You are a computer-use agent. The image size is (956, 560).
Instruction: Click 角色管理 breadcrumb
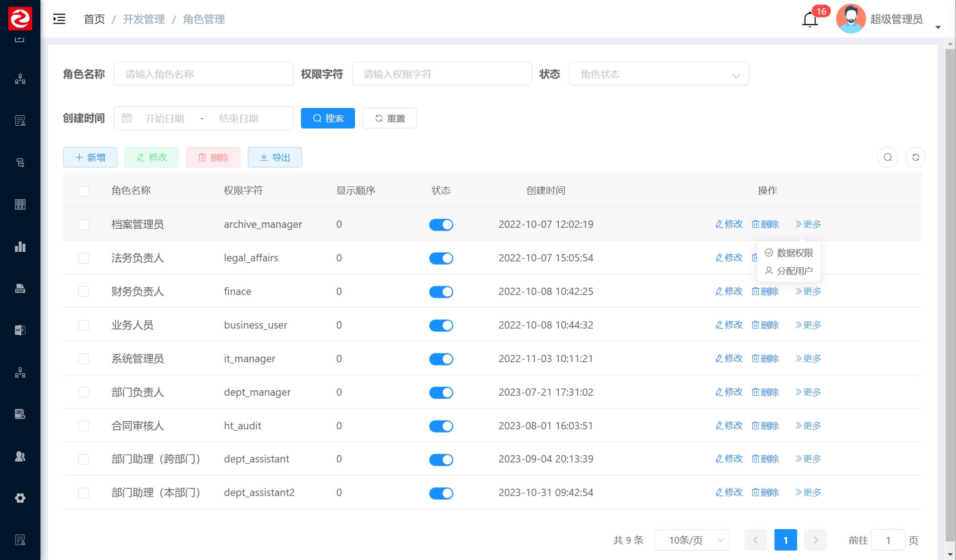[204, 19]
